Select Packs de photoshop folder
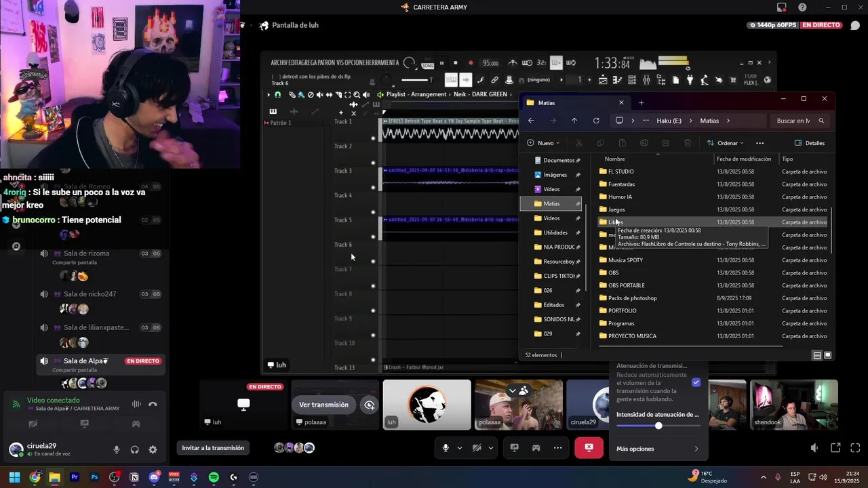This screenshot has width=868, height=488. 713,298
